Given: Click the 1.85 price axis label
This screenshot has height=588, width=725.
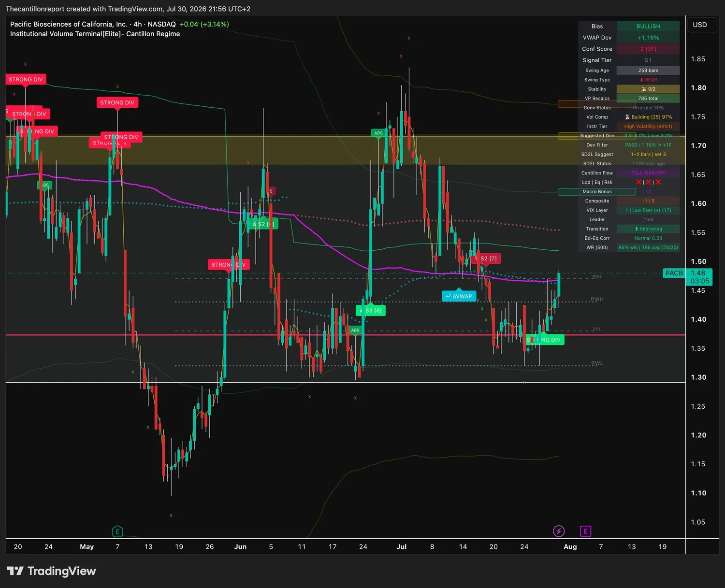Looking at the screenshot, I should click(x=698, y=59).
